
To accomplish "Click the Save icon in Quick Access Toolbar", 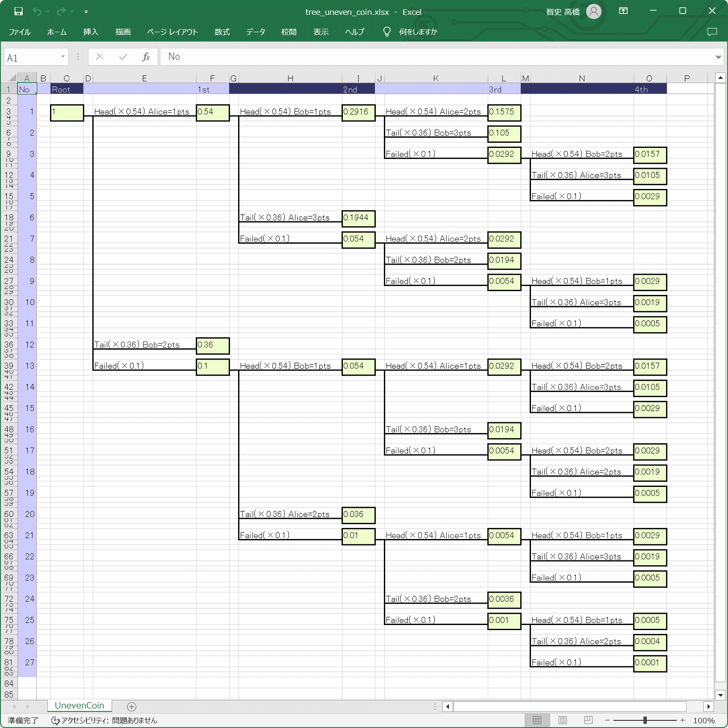I will pyautogui.click(x=18, y=12).
